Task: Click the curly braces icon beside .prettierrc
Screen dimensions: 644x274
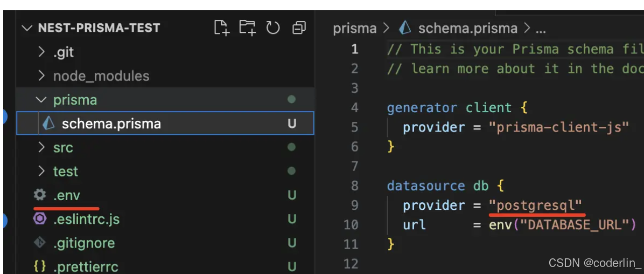Action: pyautogui.click(x=40, y=266)
